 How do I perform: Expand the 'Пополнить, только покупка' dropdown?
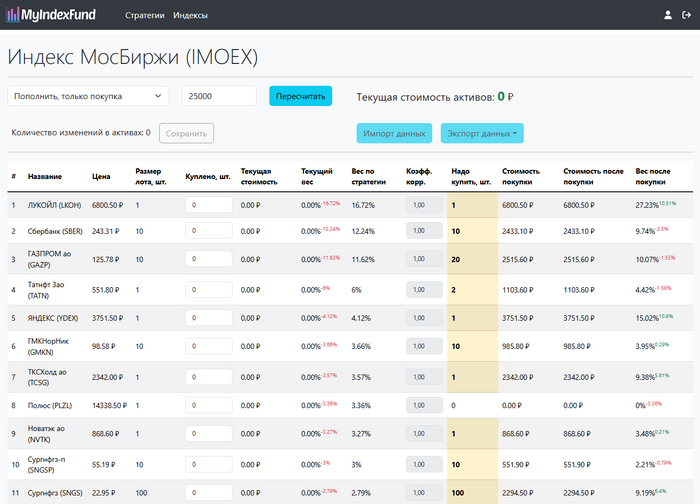pyautogui.click(x=89, y=96)
